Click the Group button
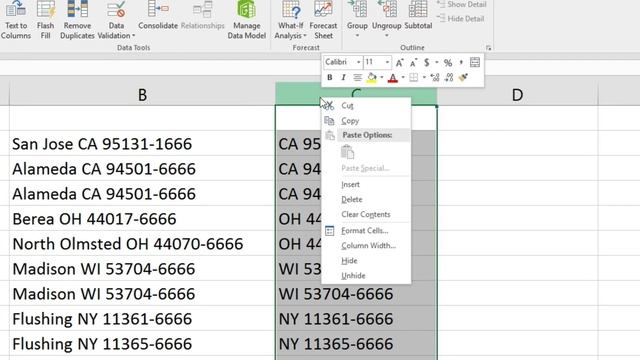Viewport: 640px width, 360px height. pyautogui.click(x=357, y=20)
